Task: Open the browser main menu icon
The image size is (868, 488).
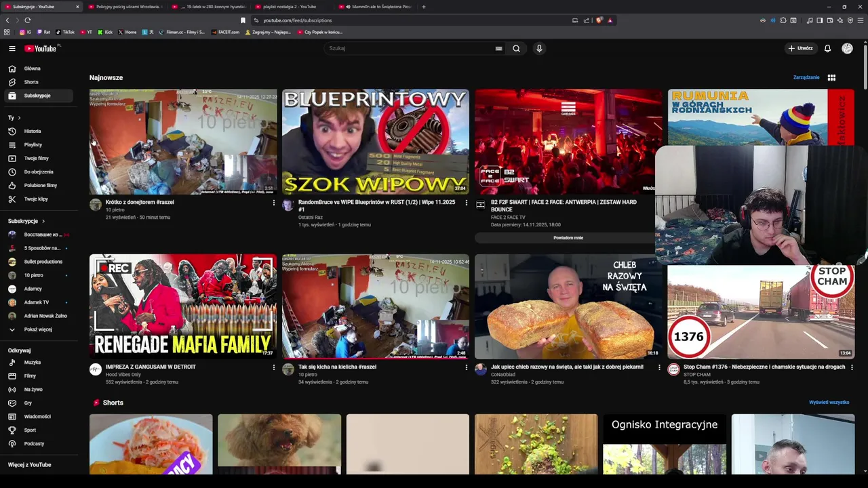Action: [861, 20]
